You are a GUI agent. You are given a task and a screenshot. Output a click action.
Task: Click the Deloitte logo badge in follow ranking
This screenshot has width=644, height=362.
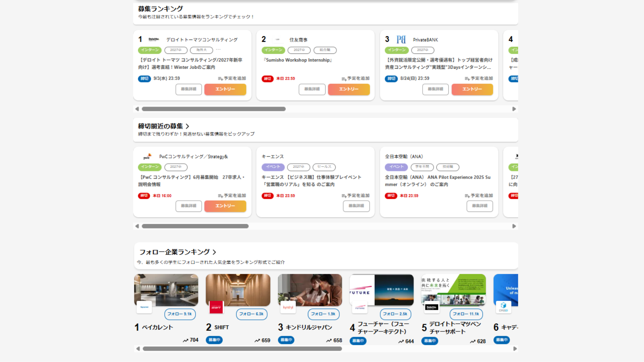[x=431, y=307]
